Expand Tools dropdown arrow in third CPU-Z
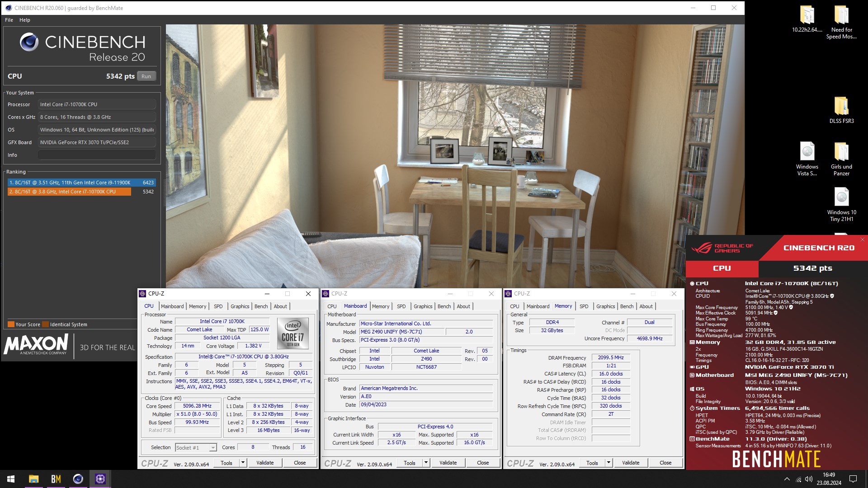 click(609, 463)
